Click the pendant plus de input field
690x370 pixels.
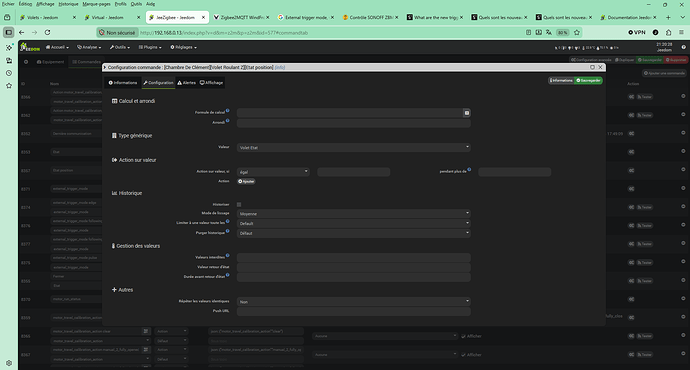pyautogui.click(x=514, y=172)
